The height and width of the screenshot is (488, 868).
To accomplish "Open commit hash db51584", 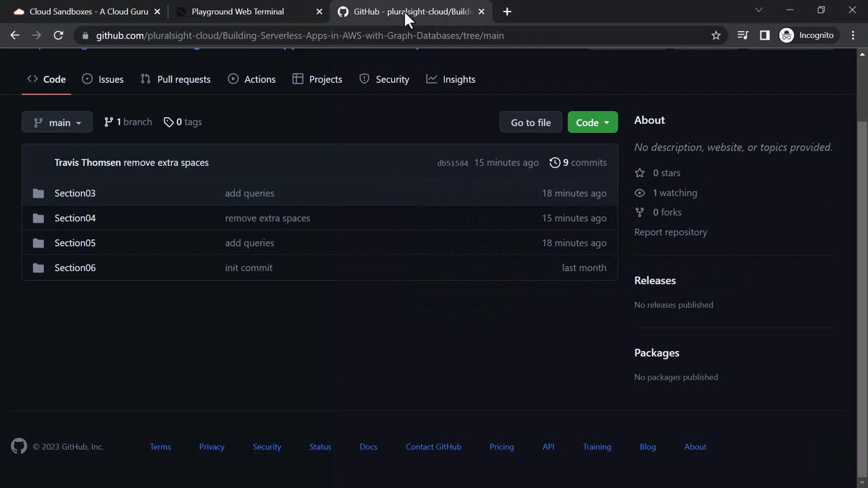I will click(452, 163).
